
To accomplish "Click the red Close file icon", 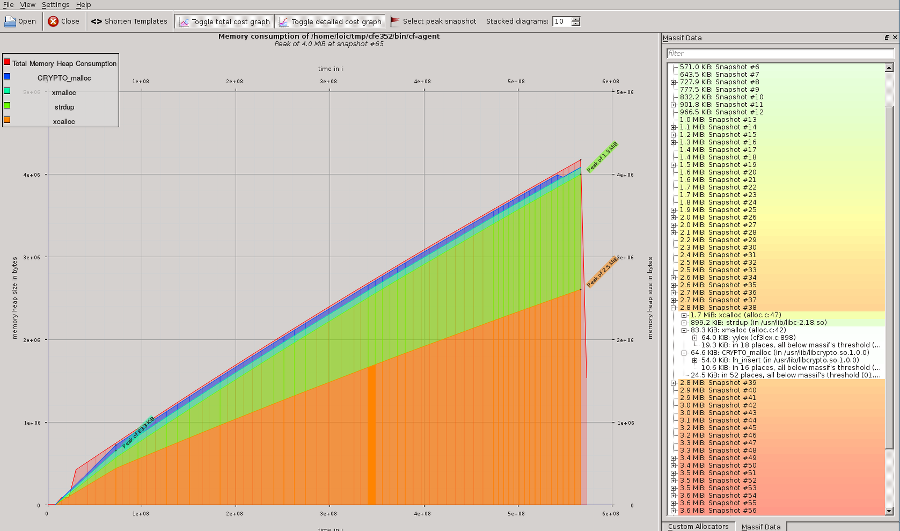I will [54, 21].
